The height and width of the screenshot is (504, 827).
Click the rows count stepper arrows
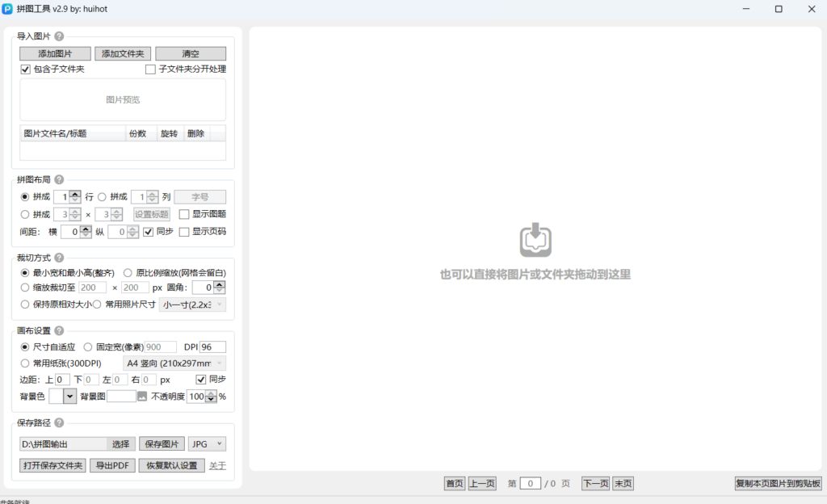pos(75,196)
